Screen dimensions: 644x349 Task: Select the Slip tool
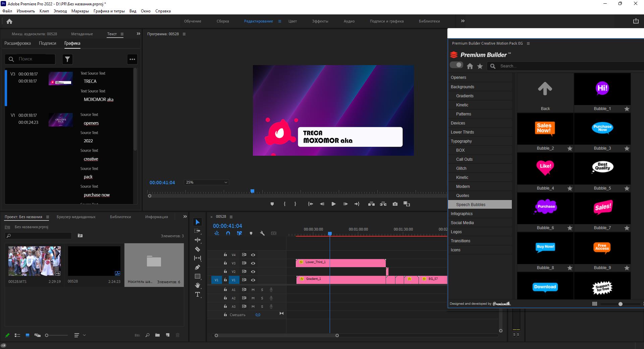(x=198, y=258)
